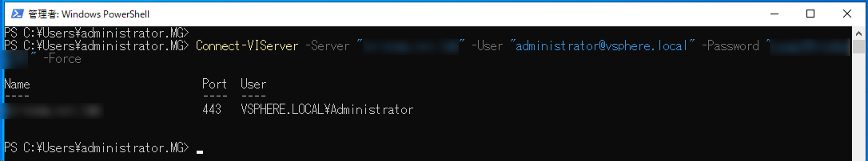
Task: Click the Port column header
Action: 214,84
